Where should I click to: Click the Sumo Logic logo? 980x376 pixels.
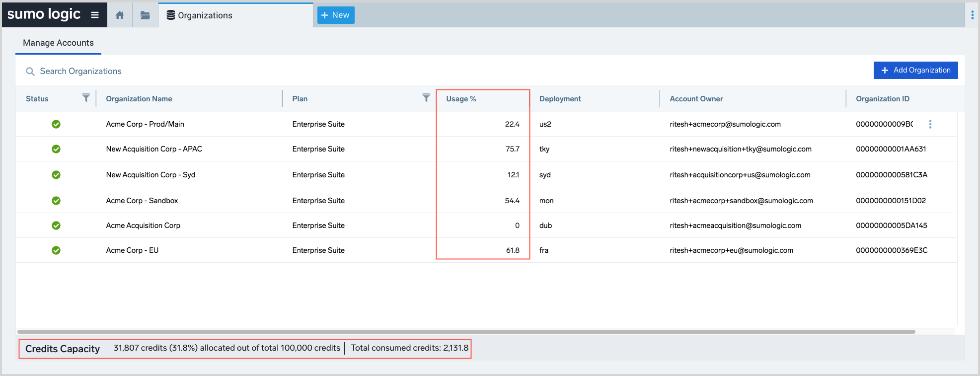(44, 14)
